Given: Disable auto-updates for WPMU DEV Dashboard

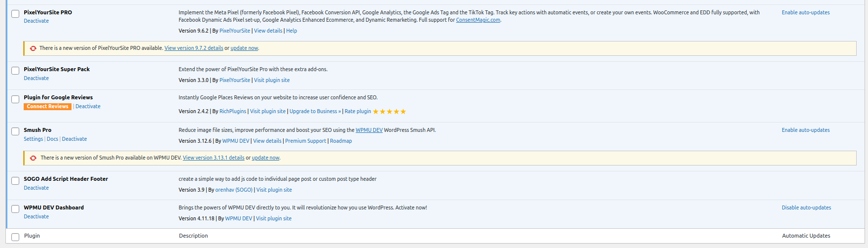Looking at the screenshot, I should point(806,207).
